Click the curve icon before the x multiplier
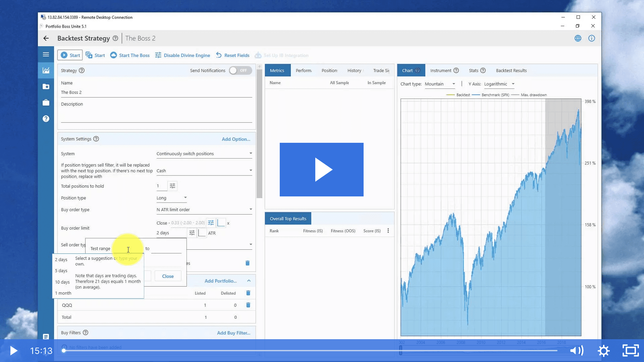644x362 pixels. (x=221, y=223)
